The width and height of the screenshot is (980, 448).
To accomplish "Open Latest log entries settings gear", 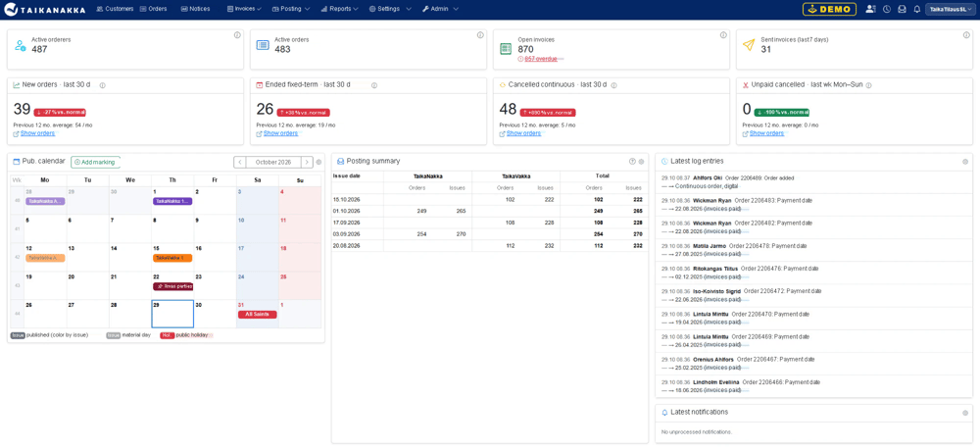I will pos(965,161).
